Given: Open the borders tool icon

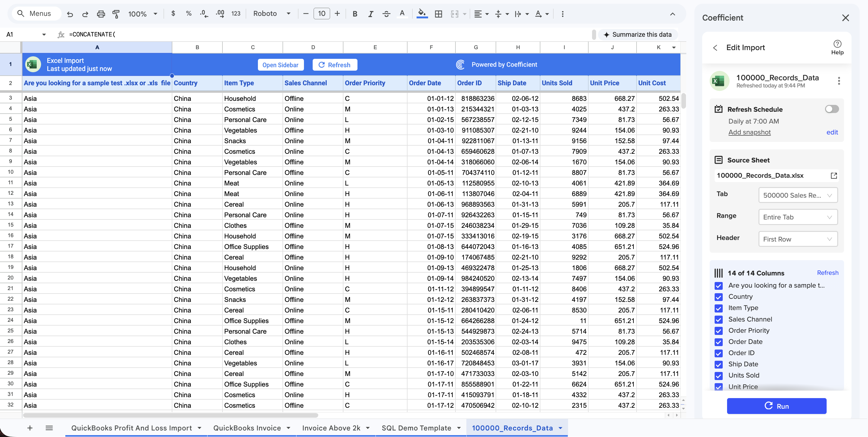Looking at the screenshot, I should (x=438, y=14).
